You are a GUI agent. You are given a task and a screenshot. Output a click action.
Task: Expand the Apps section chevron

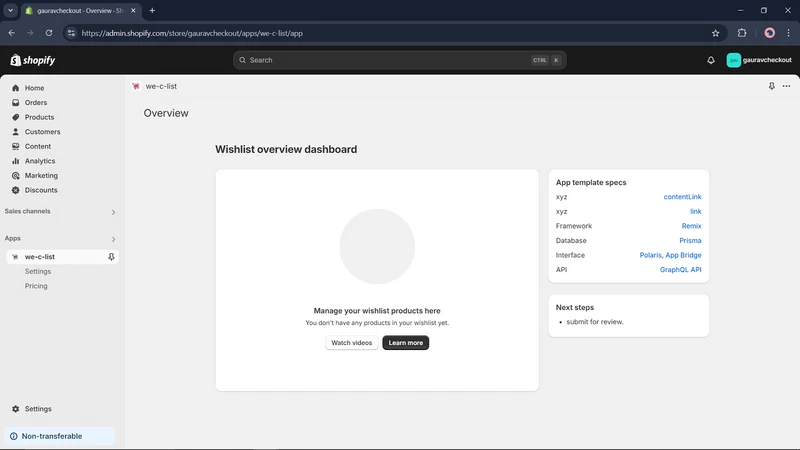click(x=113, y=239)
